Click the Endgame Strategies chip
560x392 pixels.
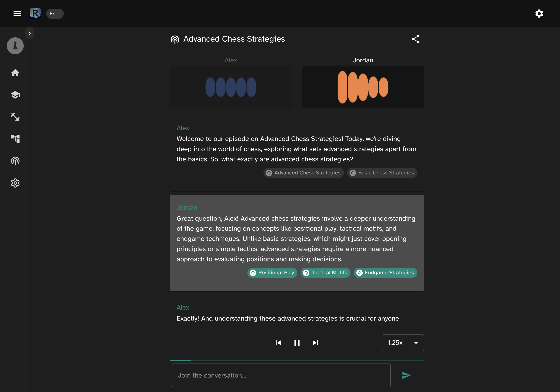385,273
